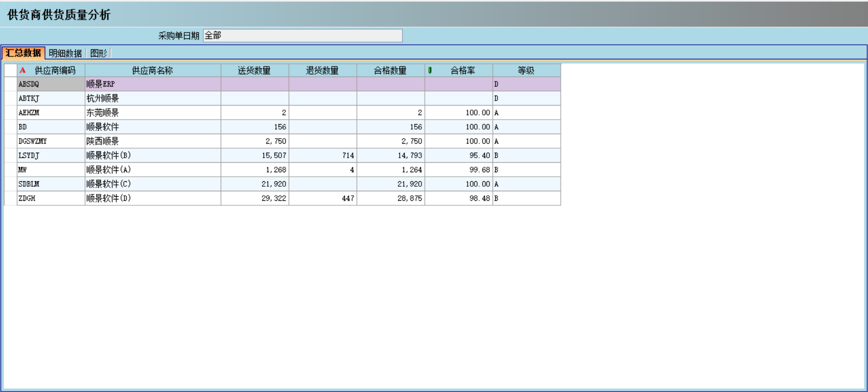This screenshot has width=868, height=392.
Task: Sort by 合格数量 column header
Action: [391, 70]
